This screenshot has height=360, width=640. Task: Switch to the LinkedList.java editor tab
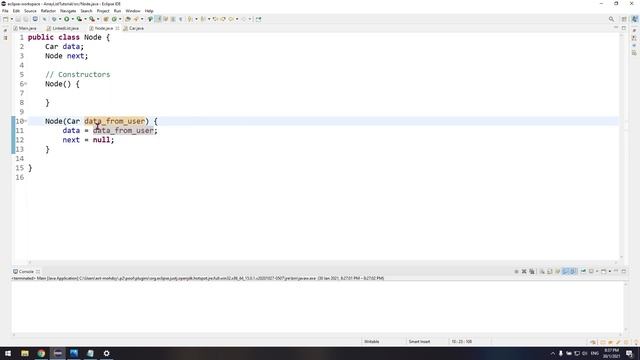click(x=63, y=28)
